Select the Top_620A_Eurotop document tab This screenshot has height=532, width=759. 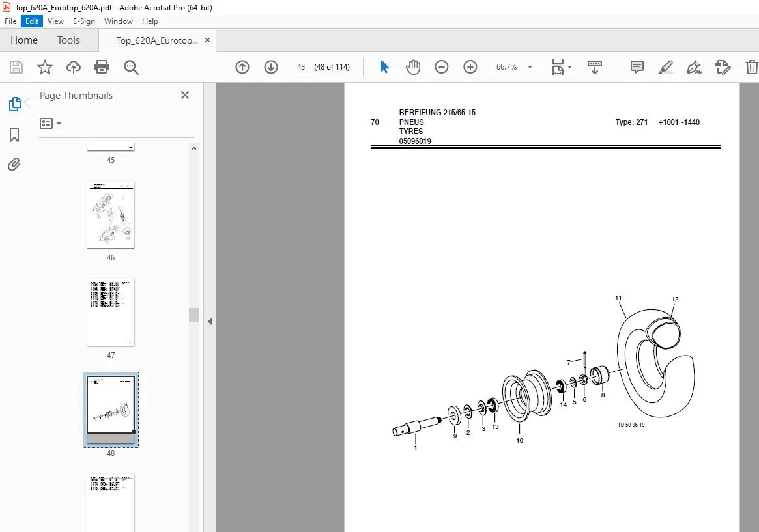[157, 40]
